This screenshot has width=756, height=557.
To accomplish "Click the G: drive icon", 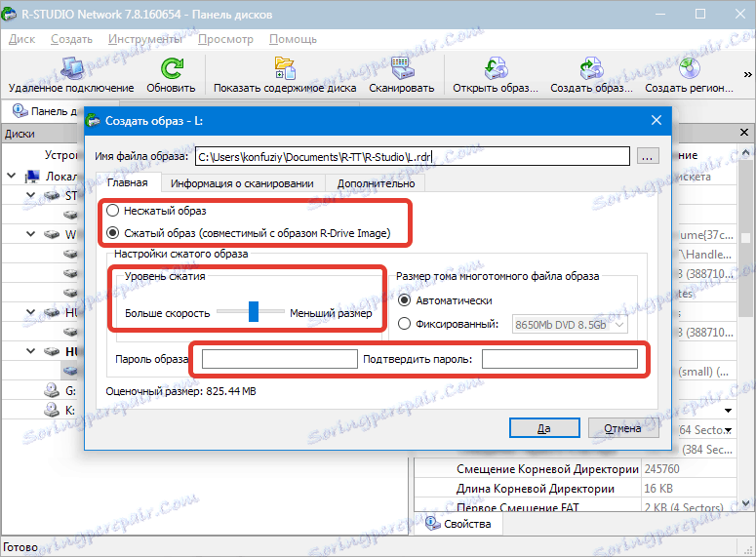I will [x=52, y=390].
